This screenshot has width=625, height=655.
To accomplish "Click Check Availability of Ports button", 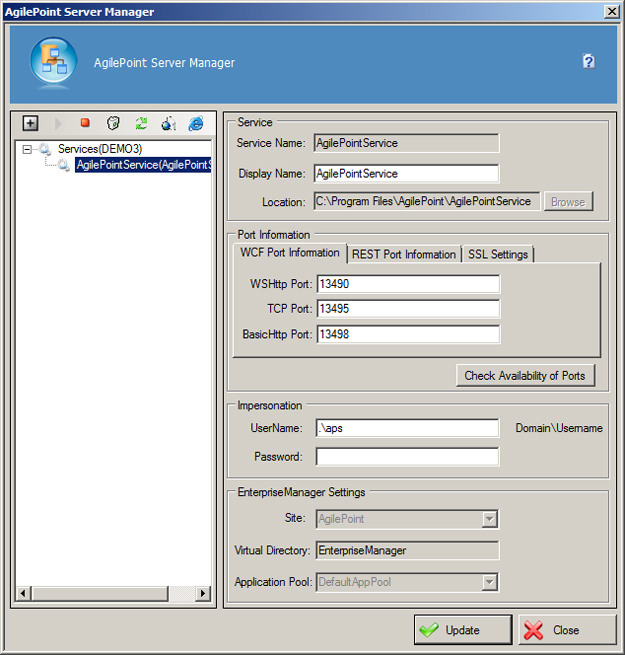I will pyautogui.click(x=526, y=376).
